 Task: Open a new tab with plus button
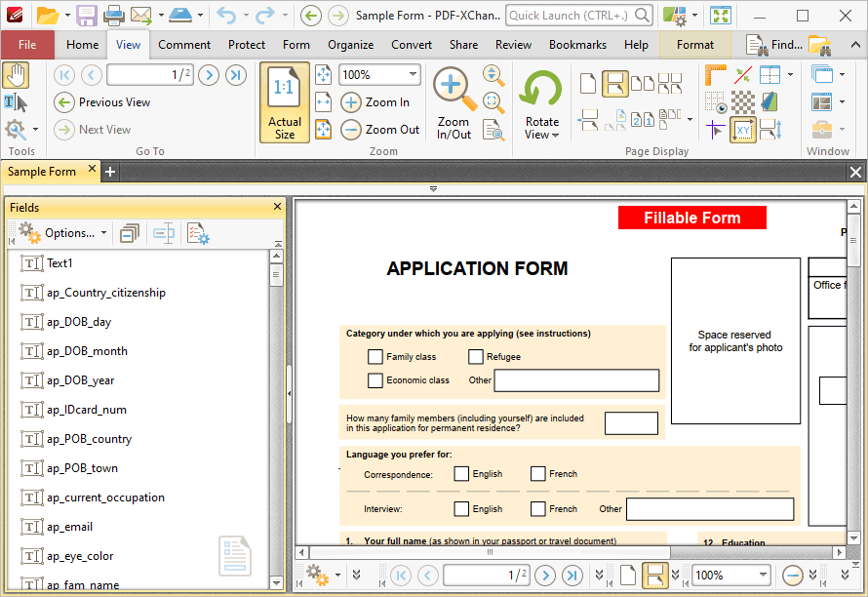(110, 172)
